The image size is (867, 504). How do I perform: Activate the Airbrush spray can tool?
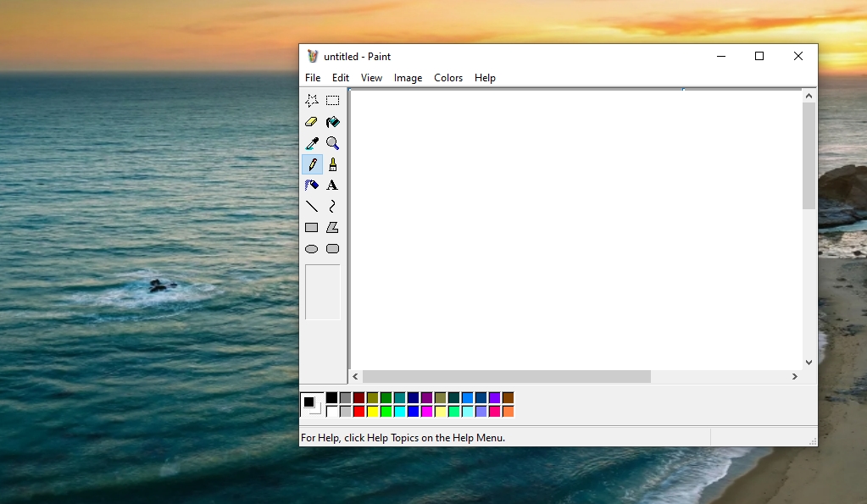tap(312, 186)
